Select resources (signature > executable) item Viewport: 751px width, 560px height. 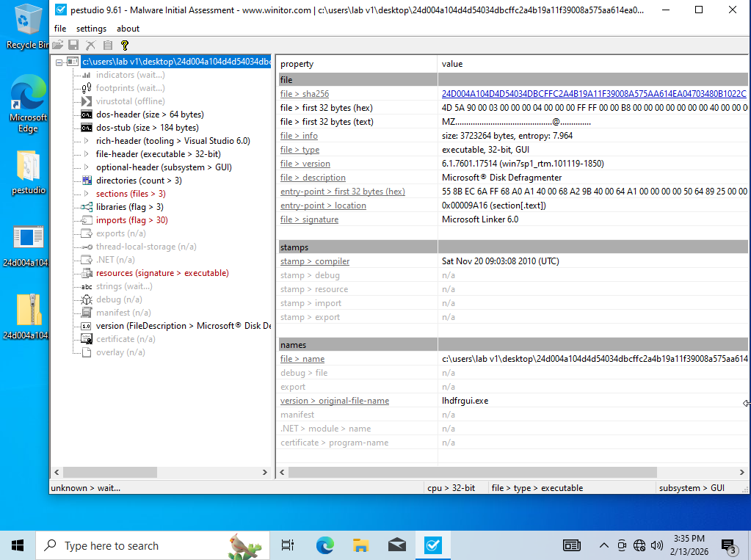[x=162, y=273]
